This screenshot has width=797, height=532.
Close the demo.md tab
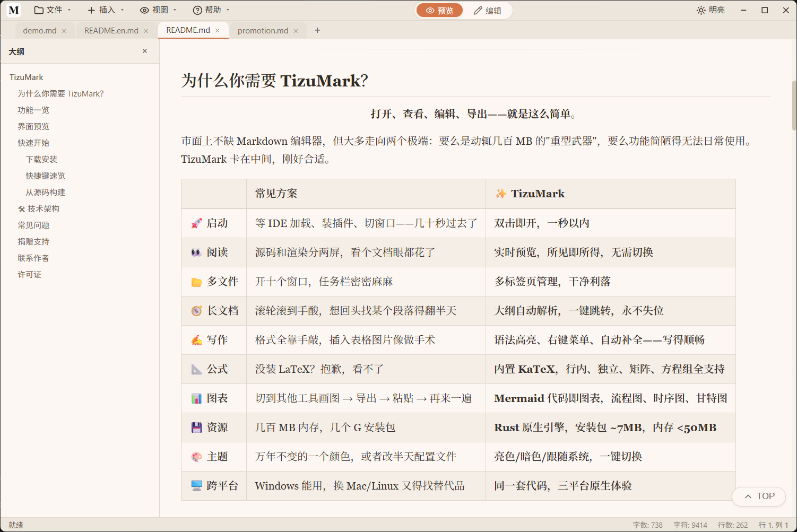64,31
